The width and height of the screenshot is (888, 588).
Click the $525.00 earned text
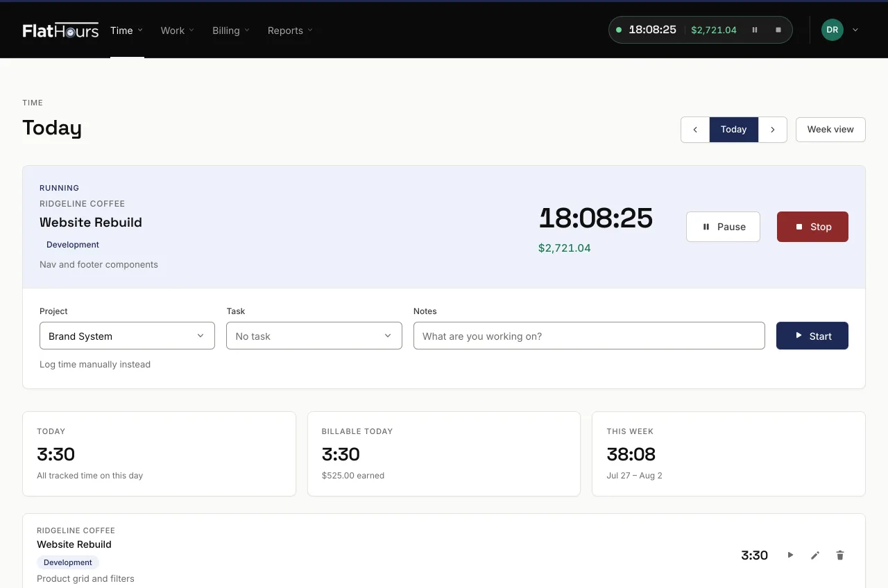pyautogui.click(x=353, y=476)
